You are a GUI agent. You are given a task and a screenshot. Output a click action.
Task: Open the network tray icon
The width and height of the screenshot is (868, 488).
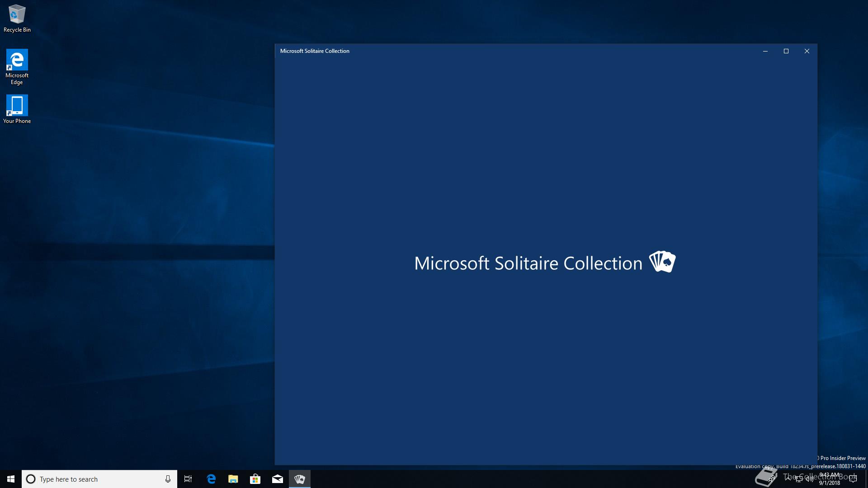tap(799, 479)
